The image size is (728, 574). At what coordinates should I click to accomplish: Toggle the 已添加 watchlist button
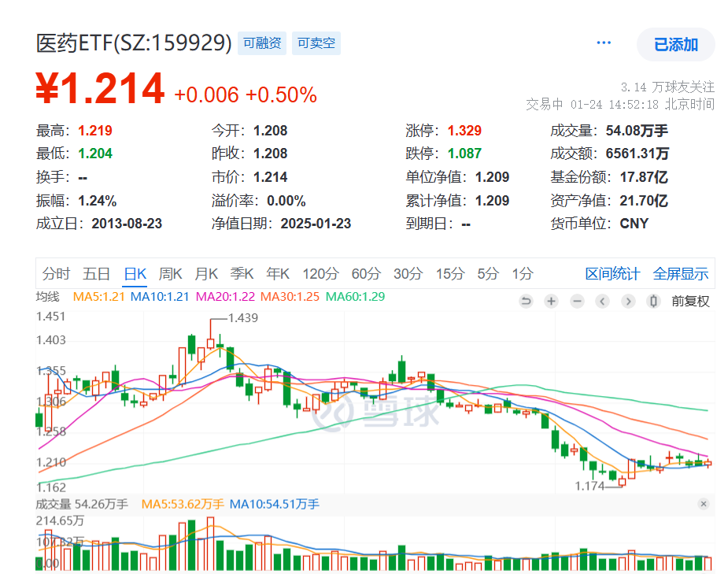pyautogui.click(x=675, y=45)
